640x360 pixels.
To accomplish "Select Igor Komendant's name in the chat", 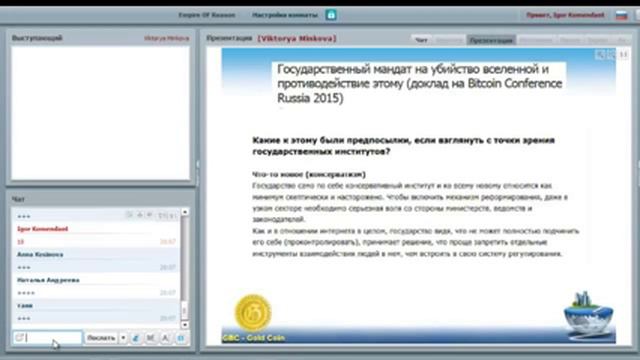I will 42,229.
